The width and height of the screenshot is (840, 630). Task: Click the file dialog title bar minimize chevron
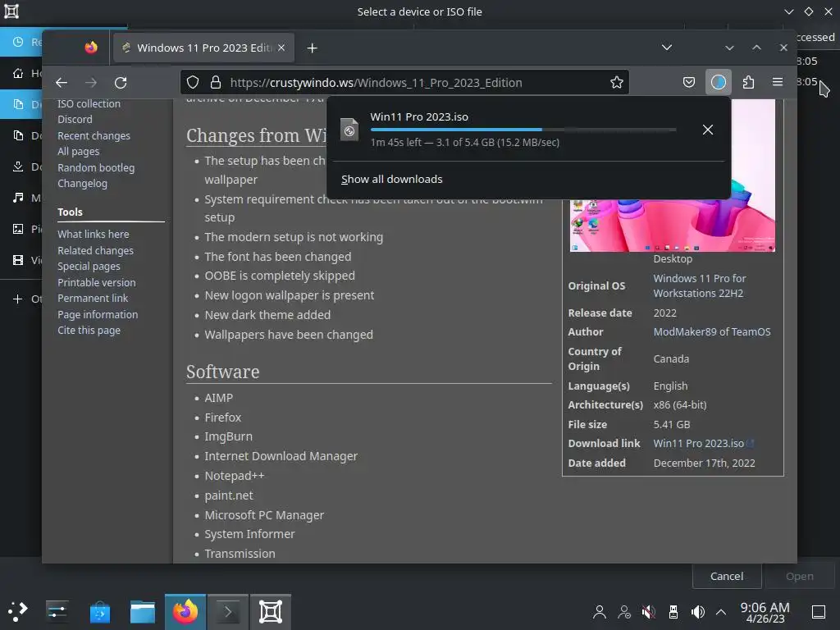tap(789, 11)
